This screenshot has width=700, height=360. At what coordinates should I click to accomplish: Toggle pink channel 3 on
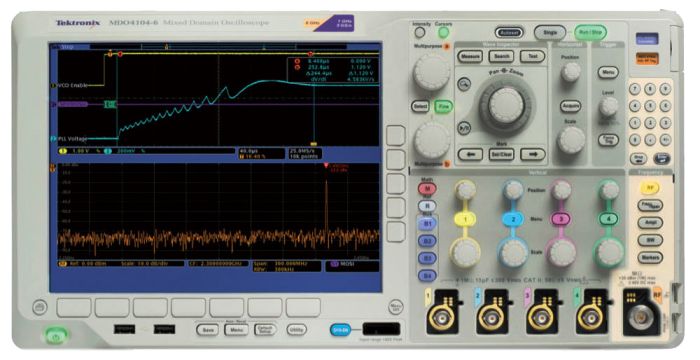[x=561, y=219]
